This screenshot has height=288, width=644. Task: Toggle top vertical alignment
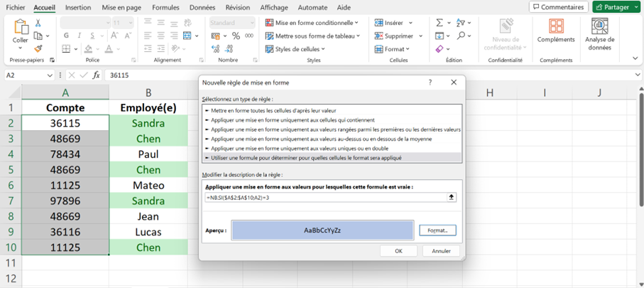coord(148,23)
